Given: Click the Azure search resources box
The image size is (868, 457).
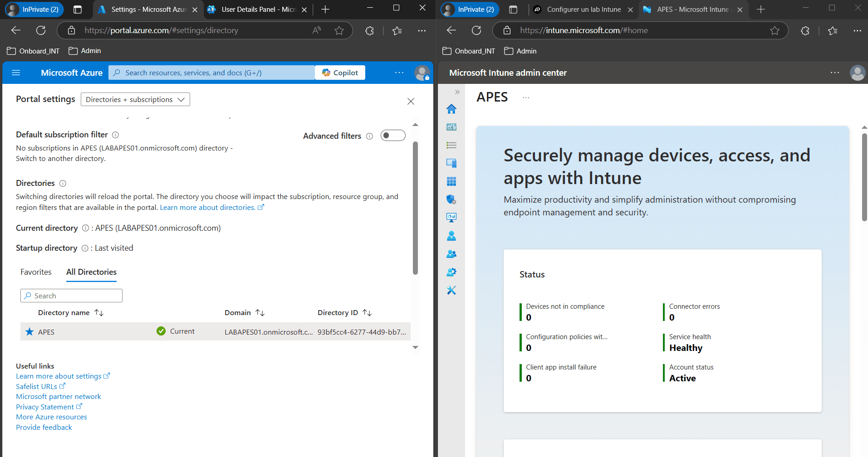Looking at the screenshot, I should tap(211, 73).
